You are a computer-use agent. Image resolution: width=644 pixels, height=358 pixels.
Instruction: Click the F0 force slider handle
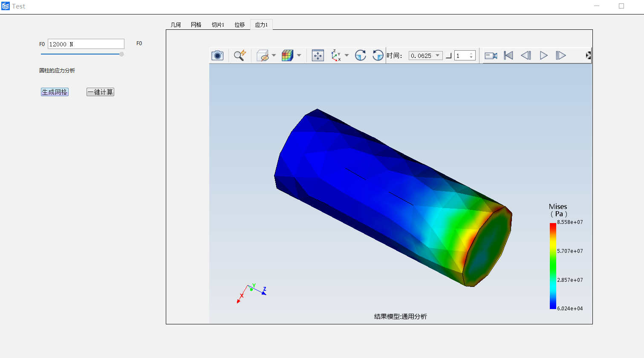point(121,54)
